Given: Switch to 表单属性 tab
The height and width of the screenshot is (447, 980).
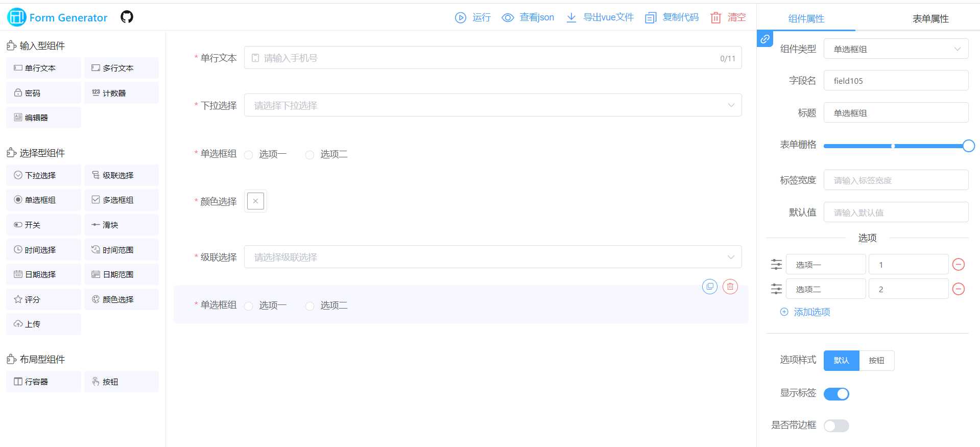Looking at the screenshot, I should 930,19.
